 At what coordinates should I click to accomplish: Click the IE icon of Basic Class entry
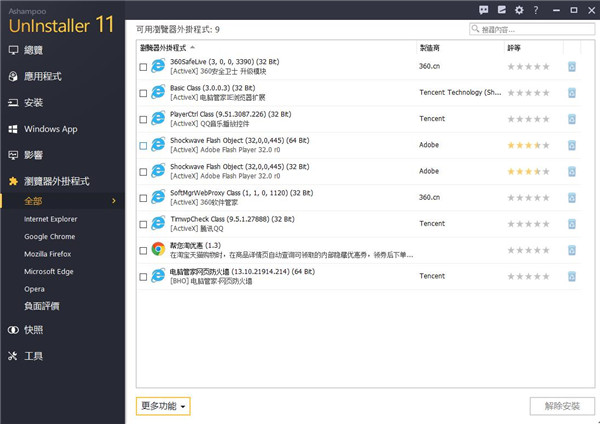158,93
